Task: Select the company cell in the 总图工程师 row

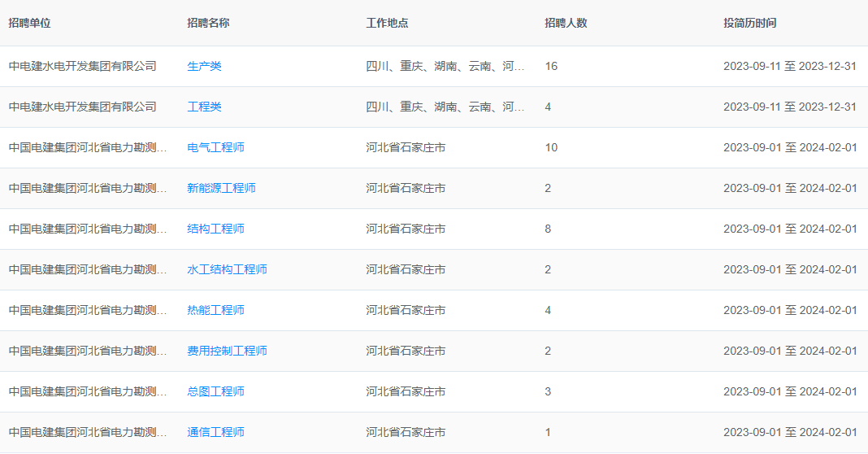Action: [88, 391]
